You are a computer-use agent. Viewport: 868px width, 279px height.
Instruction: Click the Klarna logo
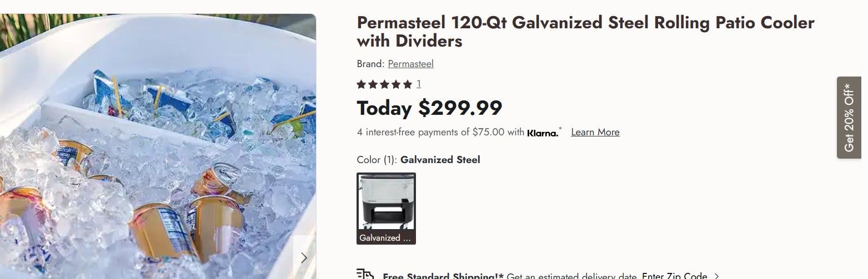pos(542,133)
